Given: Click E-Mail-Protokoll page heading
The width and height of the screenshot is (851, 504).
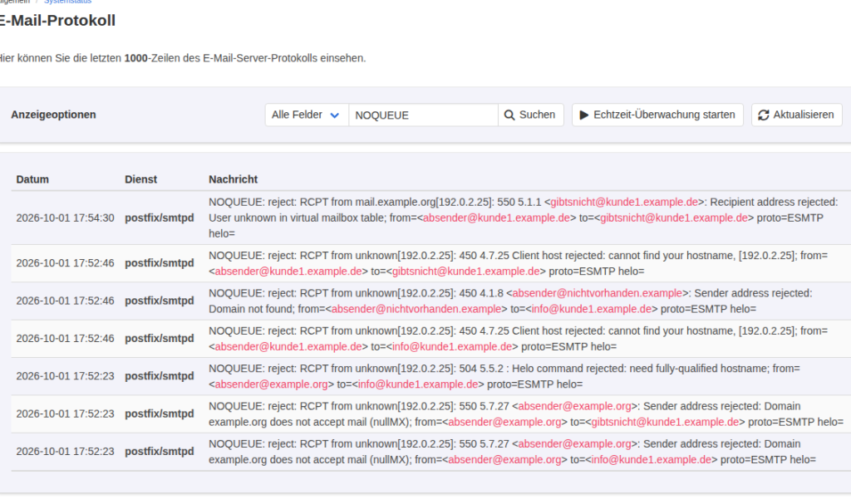Looking at the screenshot, I should coord(57,21).
